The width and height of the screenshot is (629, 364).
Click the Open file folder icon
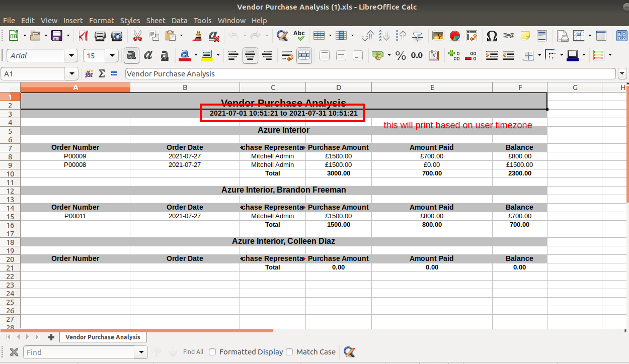35,36
